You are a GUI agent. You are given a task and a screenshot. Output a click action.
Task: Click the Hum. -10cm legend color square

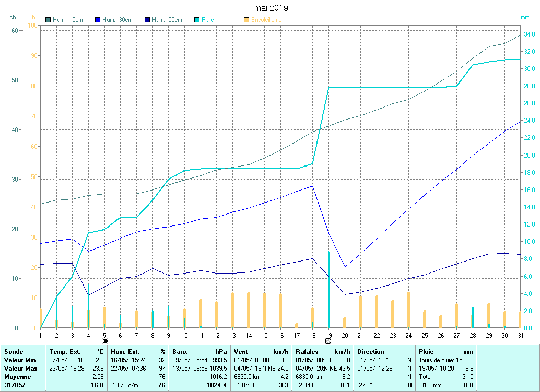click(x=48, y=20)
